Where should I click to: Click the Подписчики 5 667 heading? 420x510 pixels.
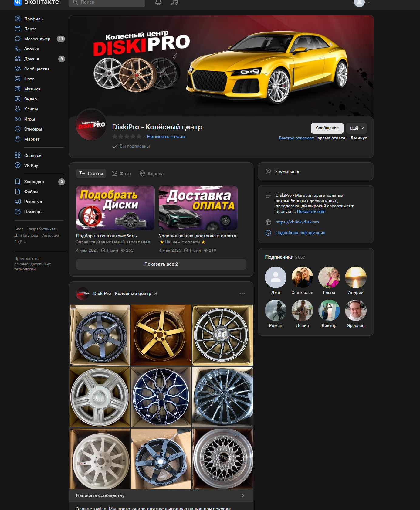pos(285,257)
